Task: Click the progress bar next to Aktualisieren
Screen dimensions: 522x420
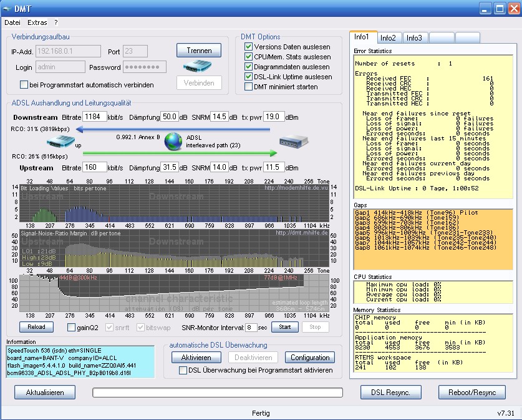Action: pos(218,393)
